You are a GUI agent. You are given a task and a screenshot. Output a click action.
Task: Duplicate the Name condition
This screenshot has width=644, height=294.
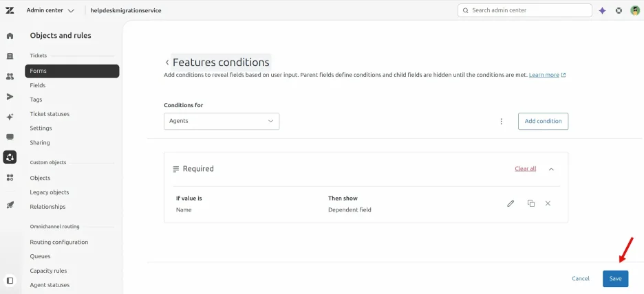(530, 203)
